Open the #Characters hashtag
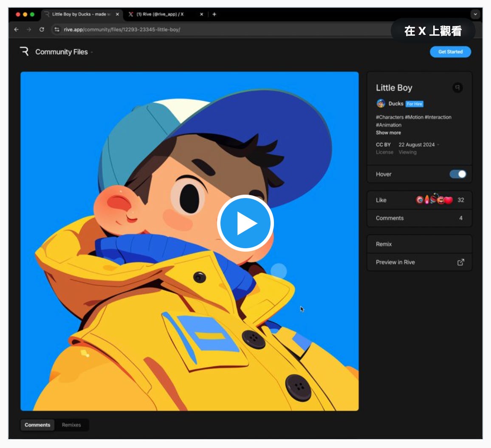The width and height of the screenshot is (491, 448). (389, 117)
